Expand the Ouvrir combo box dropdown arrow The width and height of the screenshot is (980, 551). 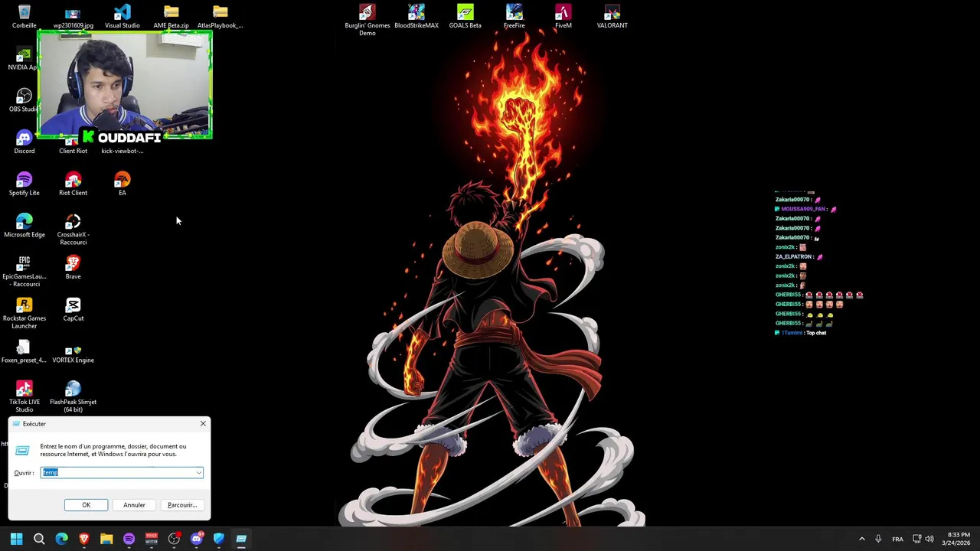tap(199, 472)
